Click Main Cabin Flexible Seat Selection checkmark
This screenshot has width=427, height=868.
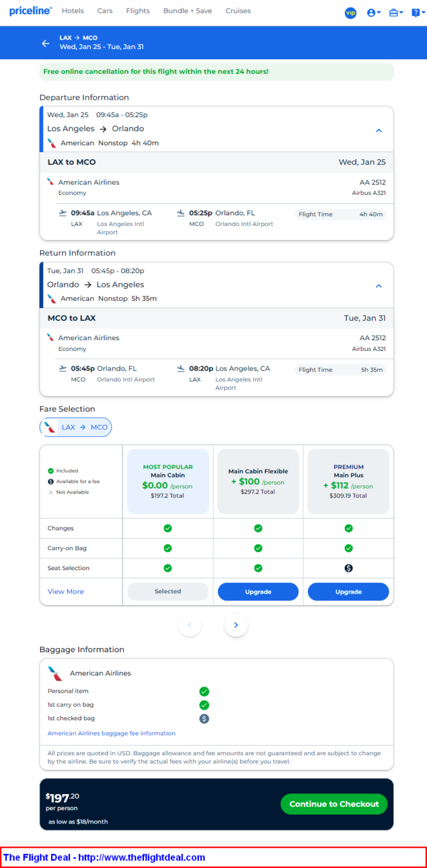coord(258,568)
